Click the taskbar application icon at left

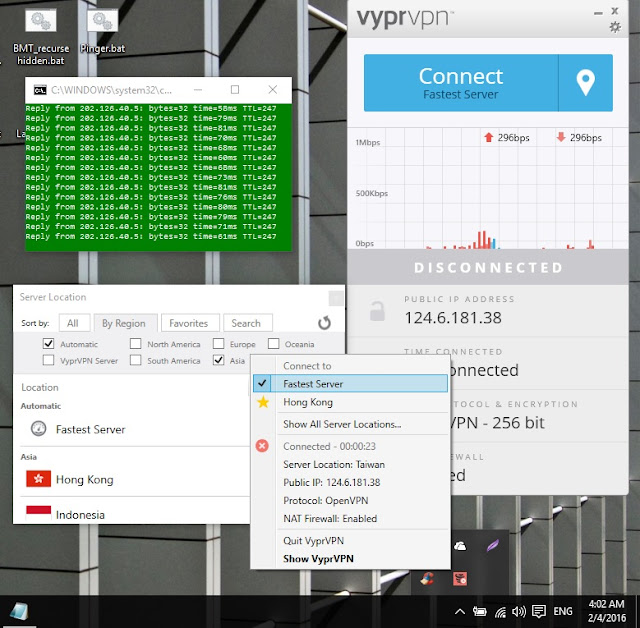pos(18,611)
